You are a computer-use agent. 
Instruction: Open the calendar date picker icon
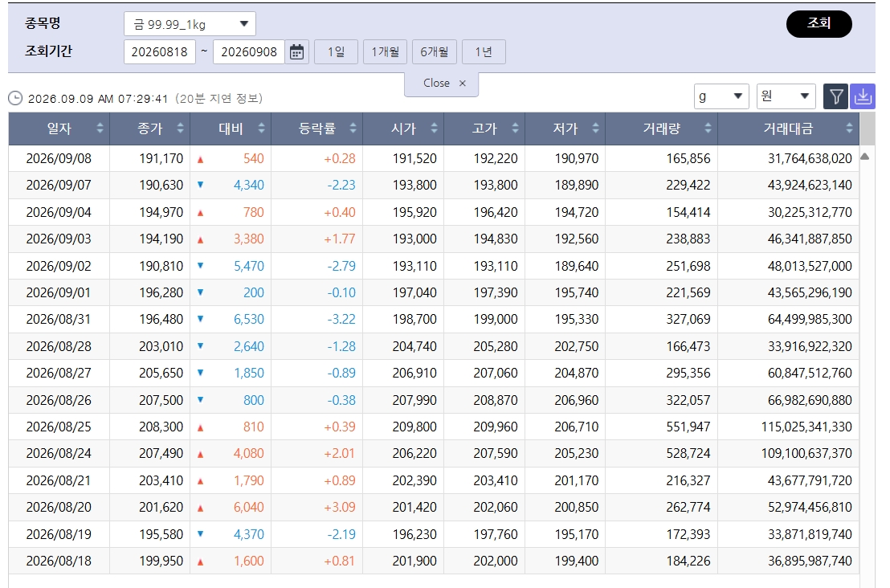pos(296,52)
